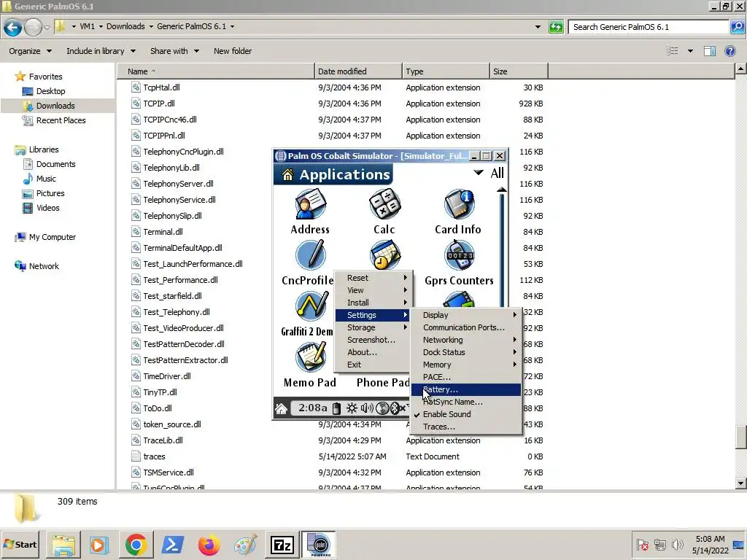747x560 pixels.
Task: Tap the battery icon in Palm status bar
Action: [336, 408]
